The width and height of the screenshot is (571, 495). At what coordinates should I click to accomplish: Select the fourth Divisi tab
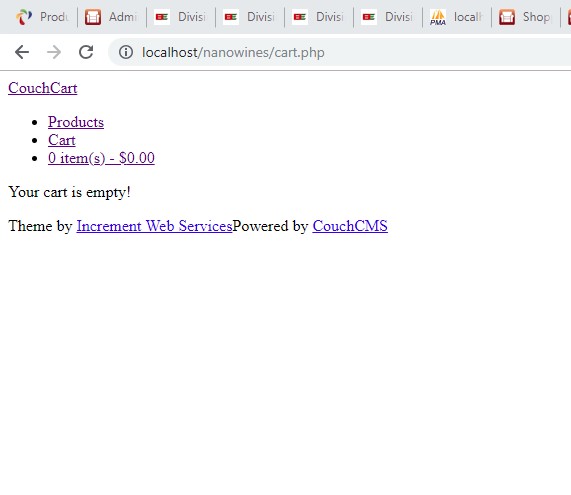(x=388, y=17)
